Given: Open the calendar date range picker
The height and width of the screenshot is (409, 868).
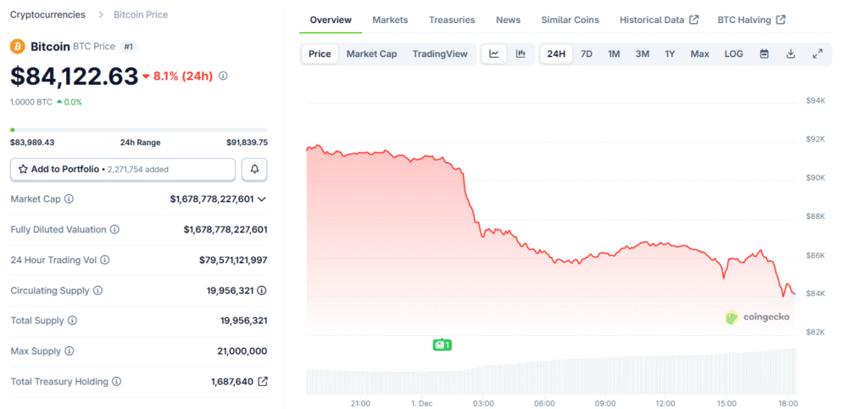Looking at the screenshot, I should coord(765,53).
